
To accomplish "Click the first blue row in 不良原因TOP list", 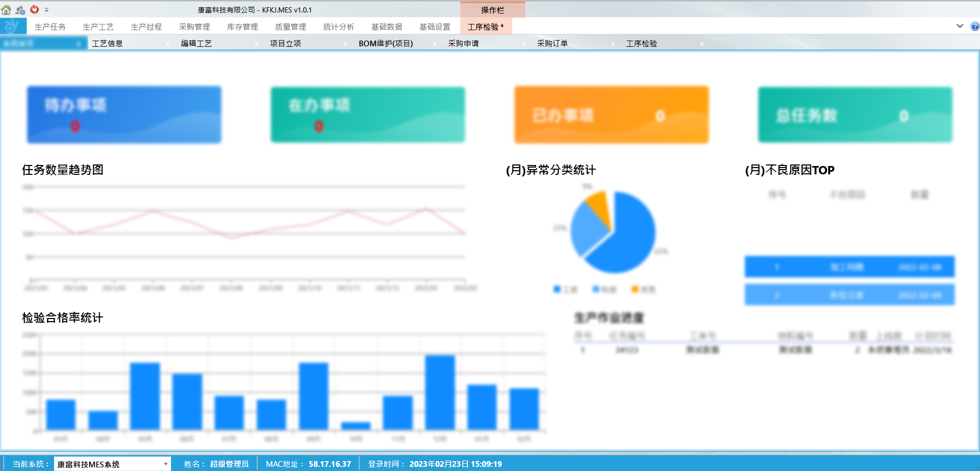I will tap(849, 267).
